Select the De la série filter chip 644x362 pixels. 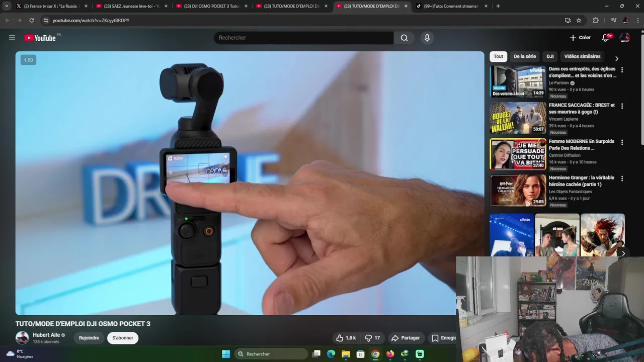click(x=525, y=56)
